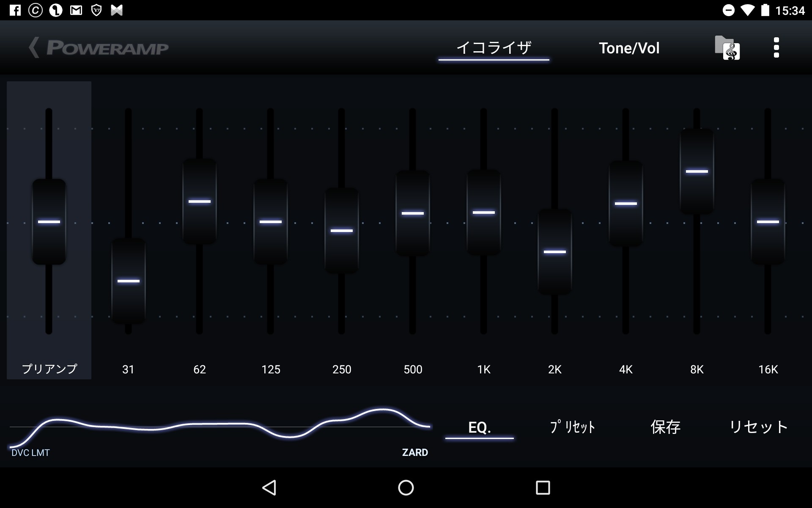Open the three-dot overflow menu

point(776,48)
